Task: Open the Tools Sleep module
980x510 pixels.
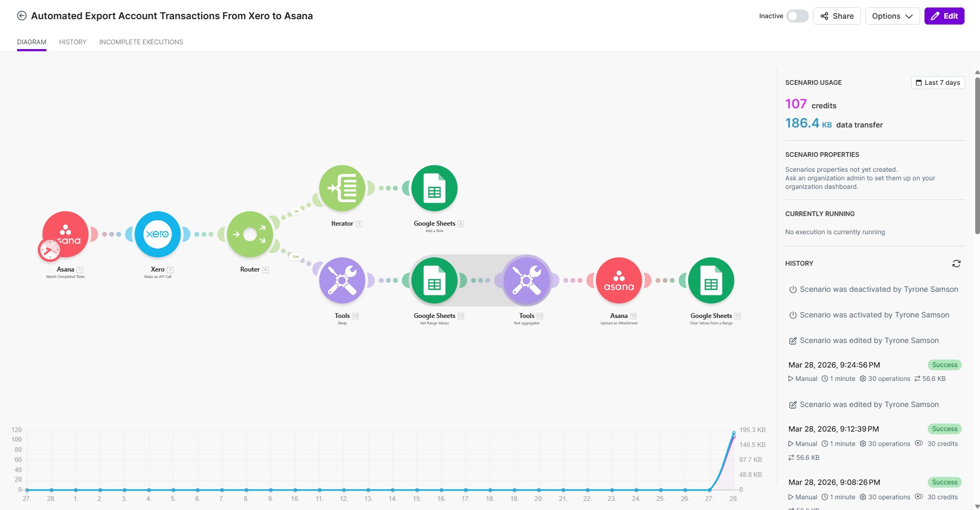Action: [342, 281]
